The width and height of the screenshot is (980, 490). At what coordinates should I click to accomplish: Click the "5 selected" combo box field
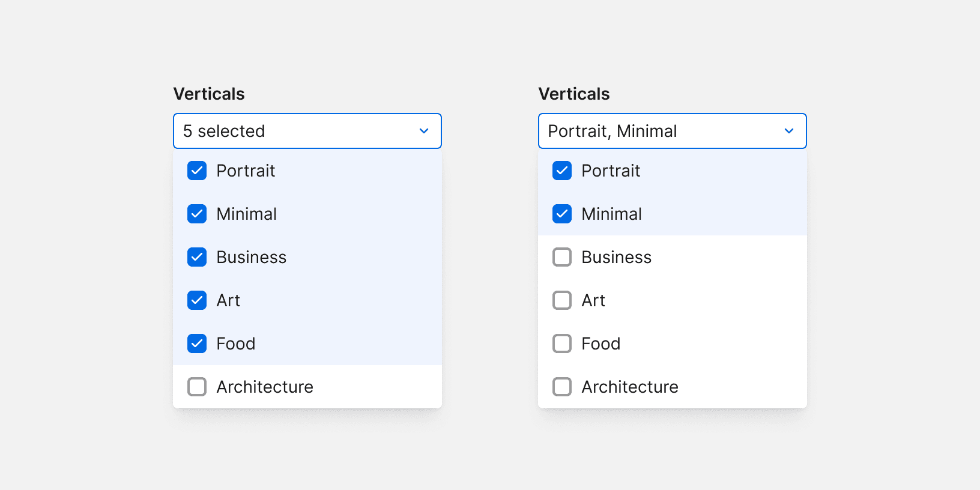288,131
